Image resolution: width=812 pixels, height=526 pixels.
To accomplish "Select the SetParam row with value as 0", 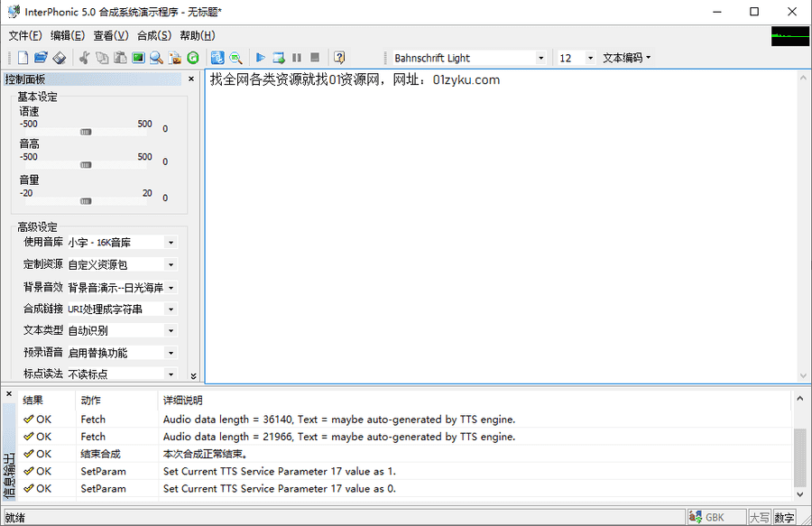I will 405,488.
